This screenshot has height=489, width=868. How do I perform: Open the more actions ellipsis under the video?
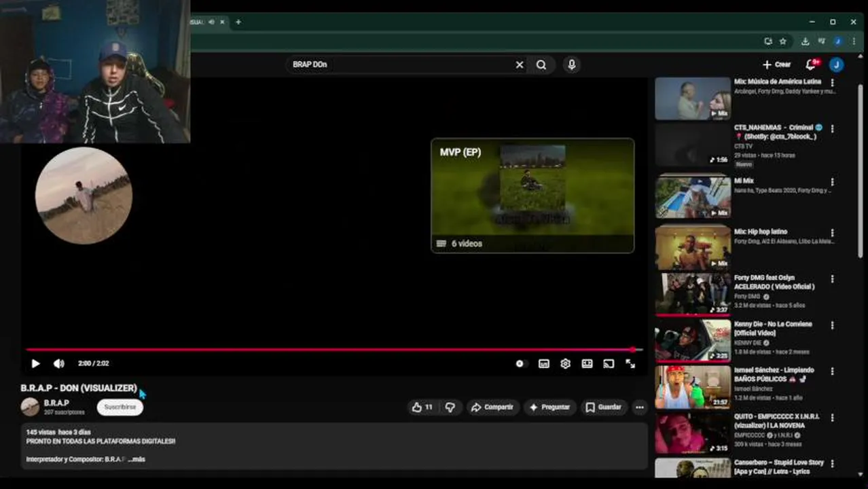(639, 407)
